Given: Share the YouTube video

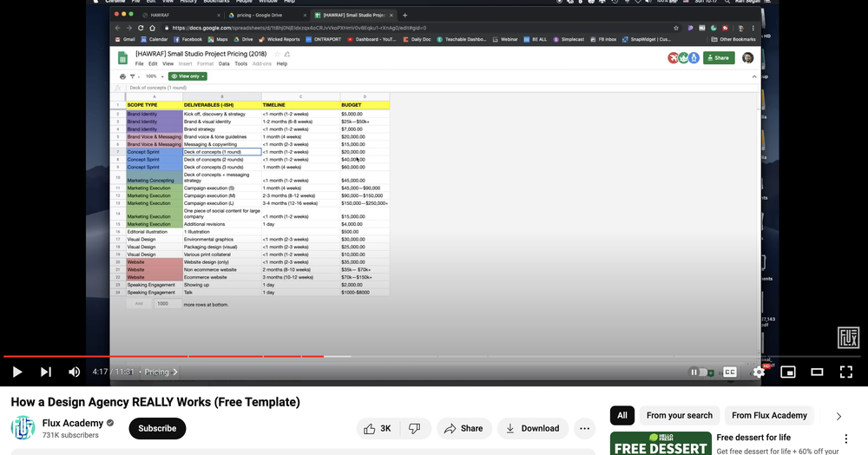Looking at the screenshot, I should (464, 428).
